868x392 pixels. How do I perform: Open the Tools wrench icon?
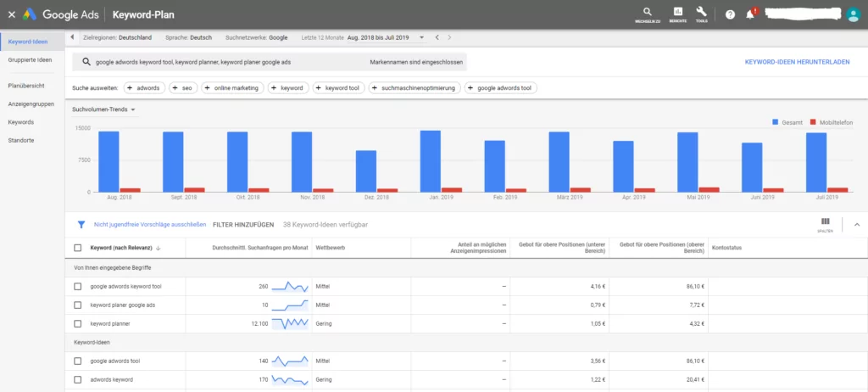pyautogui.click(x=701, y=12)
